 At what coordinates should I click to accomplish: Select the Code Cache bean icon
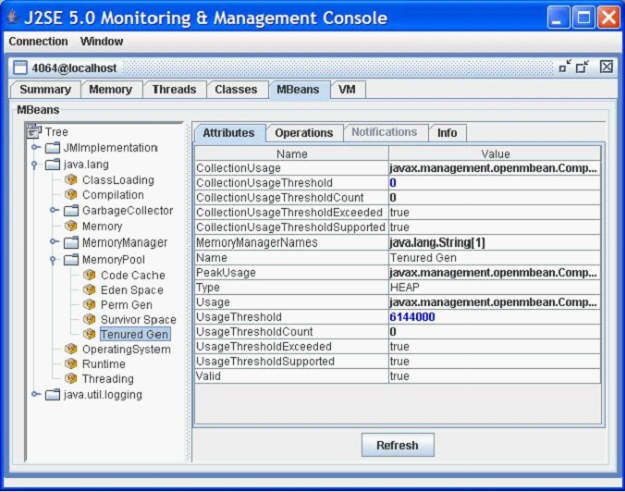[x=89, y=275]
